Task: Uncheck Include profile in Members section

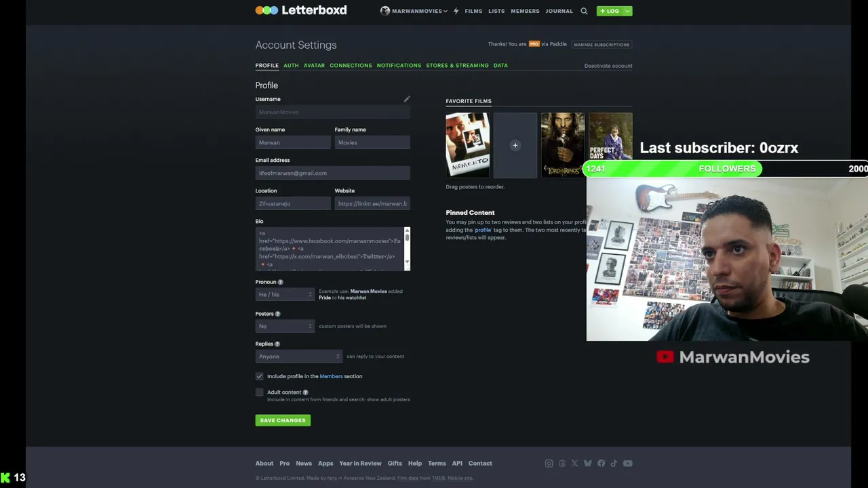Action: pos(259,376)
